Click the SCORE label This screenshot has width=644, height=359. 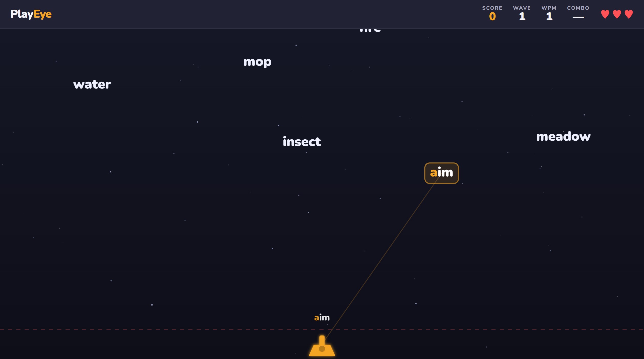(x=492, y=8)
